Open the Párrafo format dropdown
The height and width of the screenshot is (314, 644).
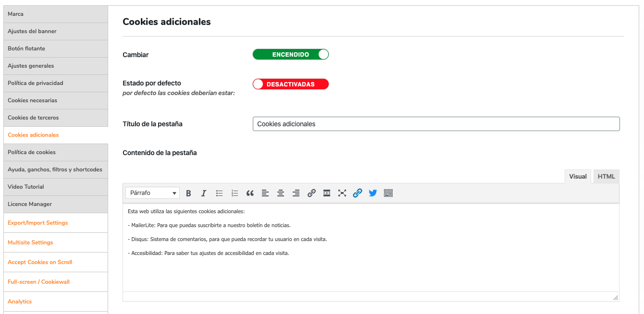tap(152, 193)
